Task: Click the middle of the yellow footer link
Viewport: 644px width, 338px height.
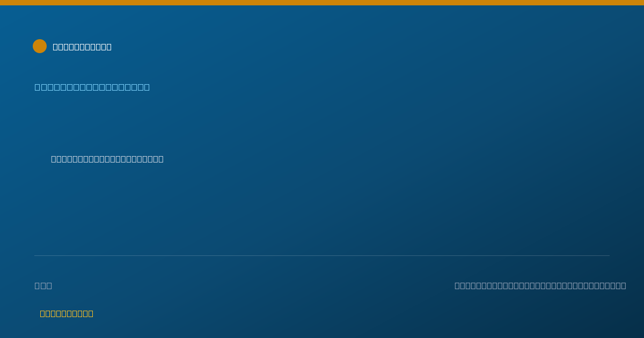Action: tap(67, 313)
